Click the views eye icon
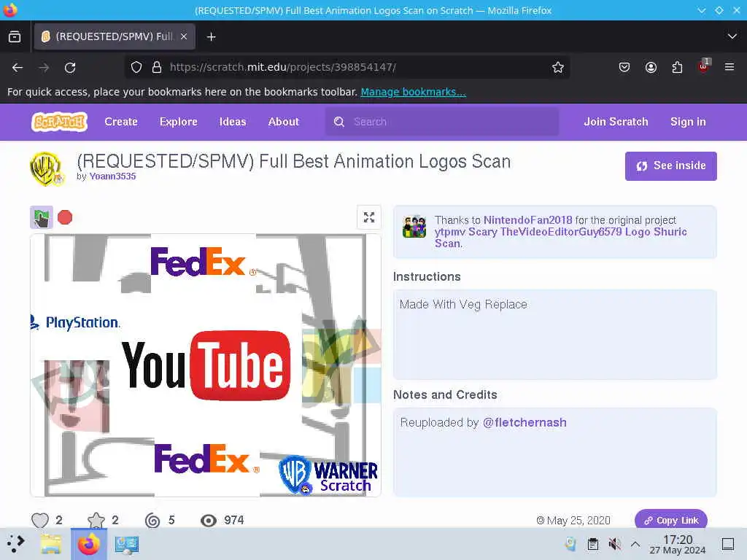The width and height of the screenshot is (747, 560). coord(208,520)
